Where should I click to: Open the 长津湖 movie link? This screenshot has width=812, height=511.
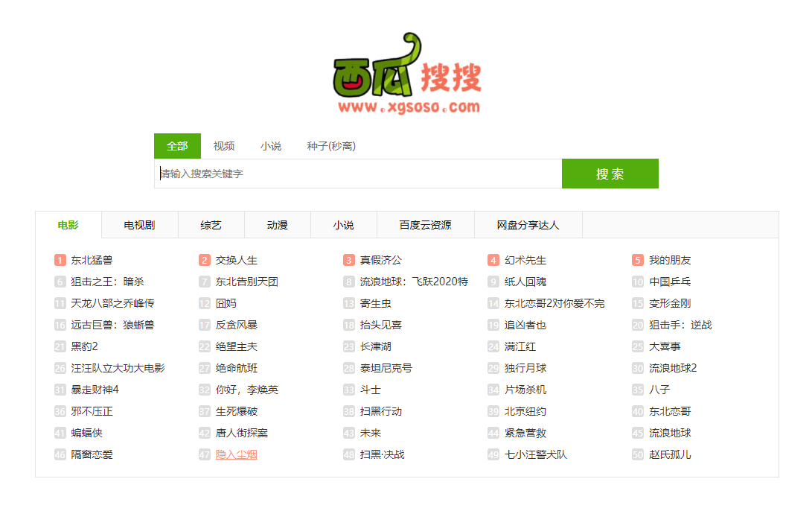point(375,346)
